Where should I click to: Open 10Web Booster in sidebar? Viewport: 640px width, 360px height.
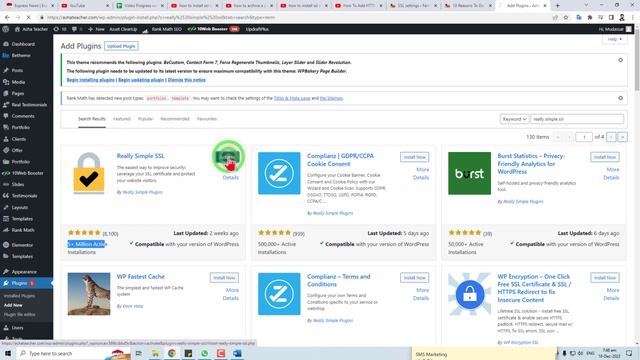tap(27, 173)
